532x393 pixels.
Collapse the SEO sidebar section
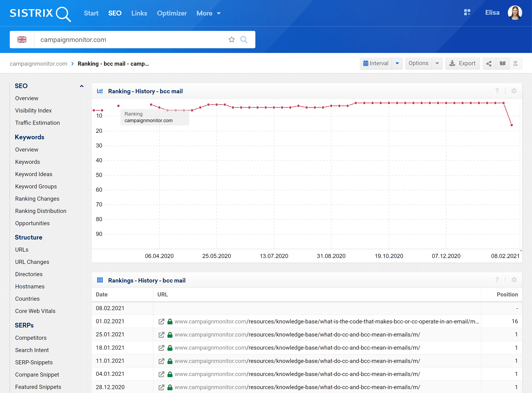pyautogui.click(x=82, y=86)
